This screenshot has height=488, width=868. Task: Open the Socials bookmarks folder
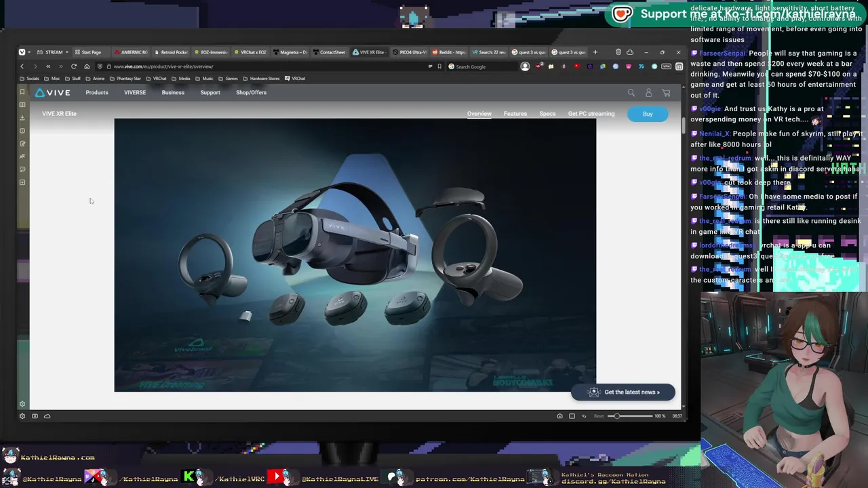pos(29,79)
